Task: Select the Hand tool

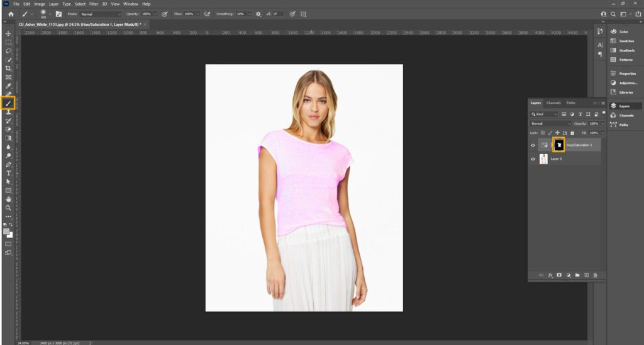Action: pyautogui.click(x=8, y=199)
